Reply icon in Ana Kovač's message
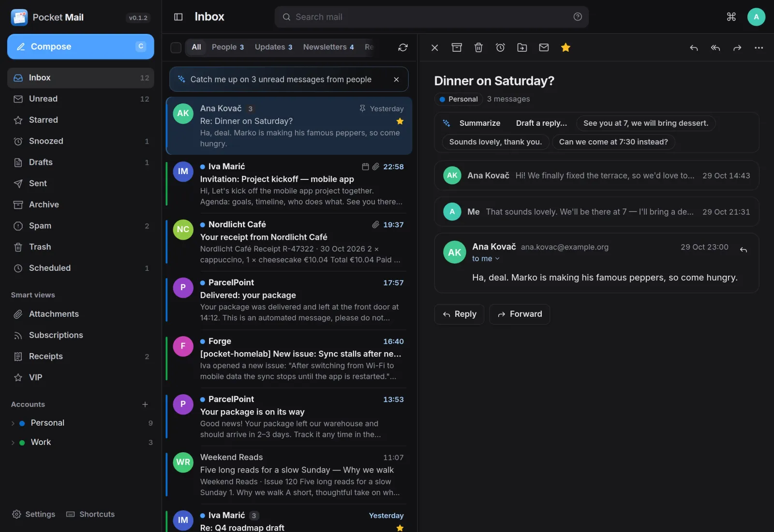Screen dimensions: 774x532 pyautogui.click(x=744, y=250)
